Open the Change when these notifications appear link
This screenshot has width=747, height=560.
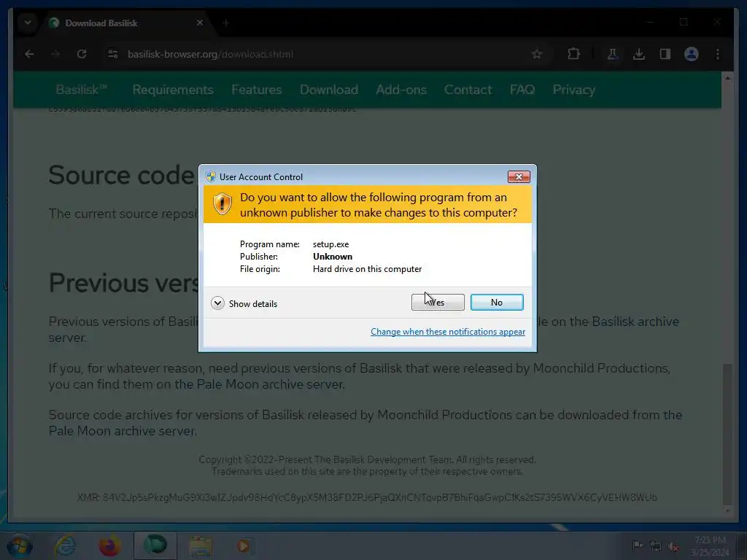(x=448, y=332)
